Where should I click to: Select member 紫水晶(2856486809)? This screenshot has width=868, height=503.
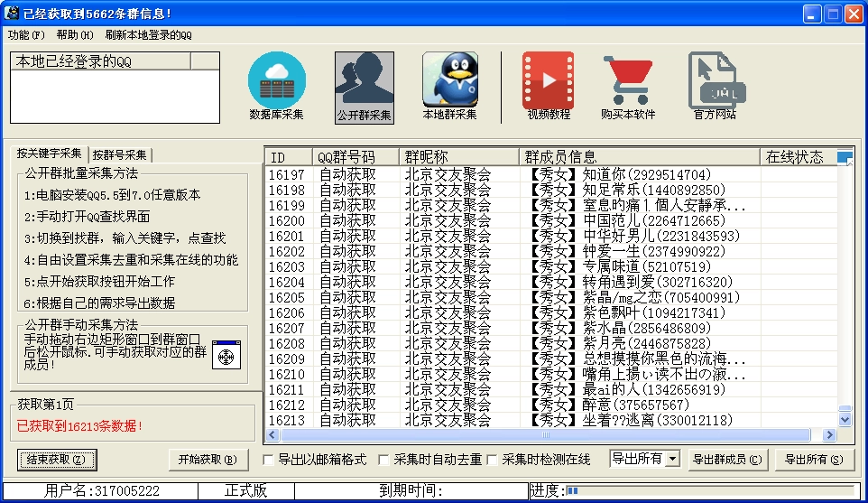point(646,329)
